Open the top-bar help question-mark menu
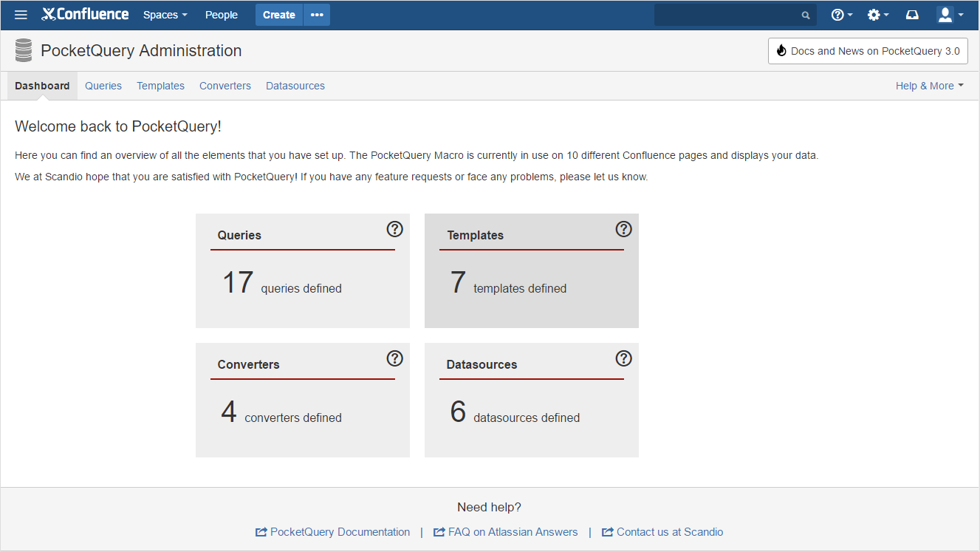This screenshot has height=552, width=980. coord(842,15)
